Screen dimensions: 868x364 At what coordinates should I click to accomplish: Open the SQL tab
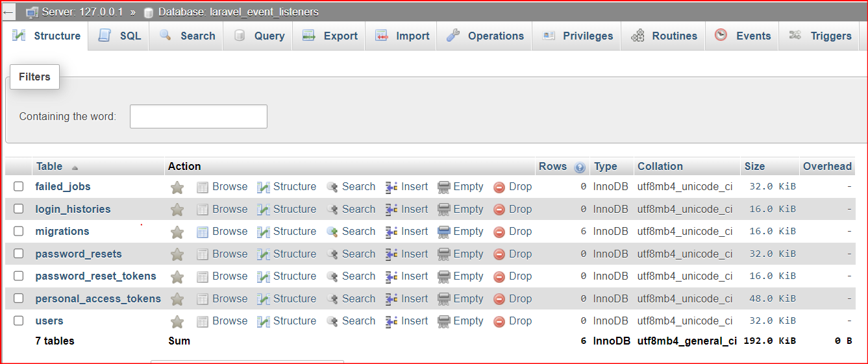120,36
